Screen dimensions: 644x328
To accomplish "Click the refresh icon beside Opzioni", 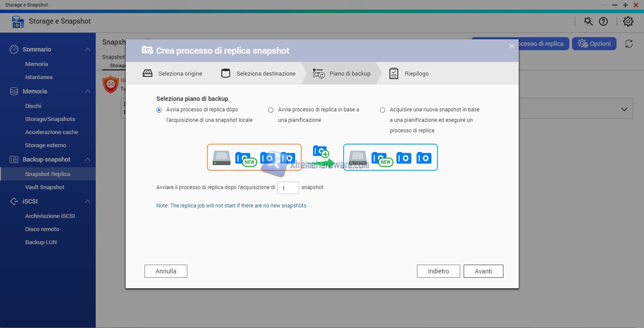I will 629,44.
